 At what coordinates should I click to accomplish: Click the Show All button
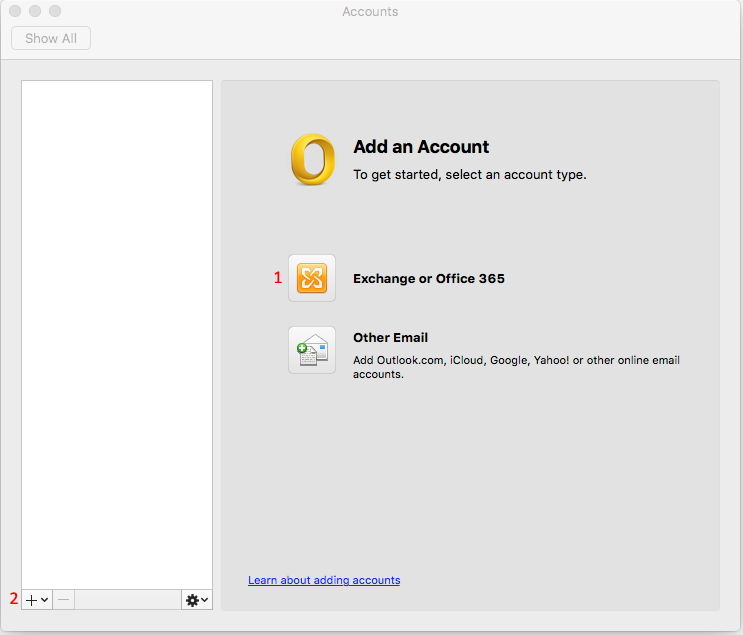pos(51,38)
